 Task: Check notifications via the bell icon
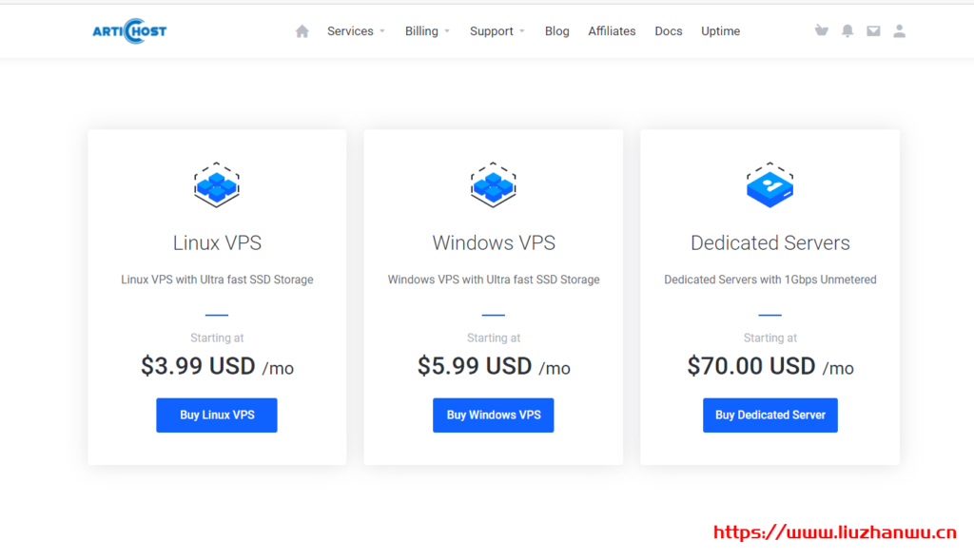pyautogui.click(x=847, y=30)
